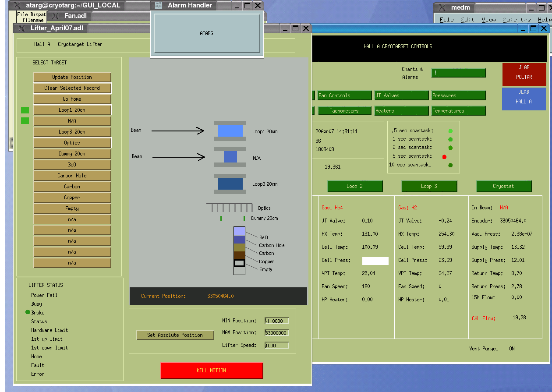The image size is (552, 392).
Task: Select the Copper target button
Action: coord(72,198)
